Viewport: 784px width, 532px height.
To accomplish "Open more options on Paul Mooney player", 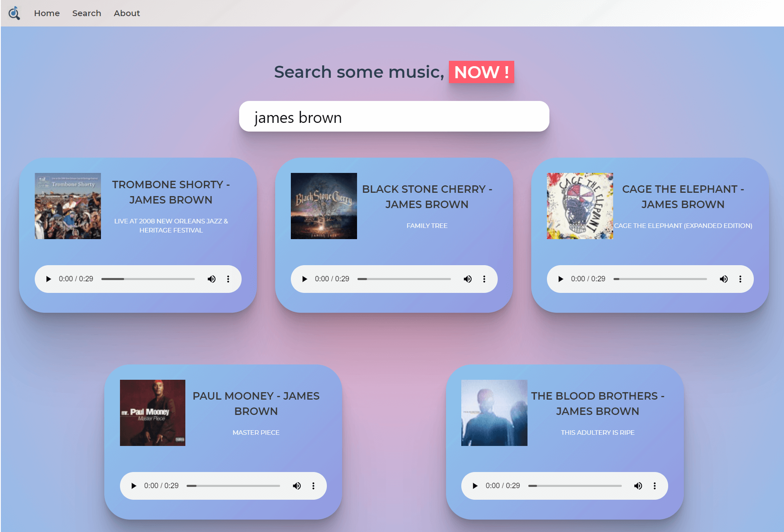I will click(313, 486).
